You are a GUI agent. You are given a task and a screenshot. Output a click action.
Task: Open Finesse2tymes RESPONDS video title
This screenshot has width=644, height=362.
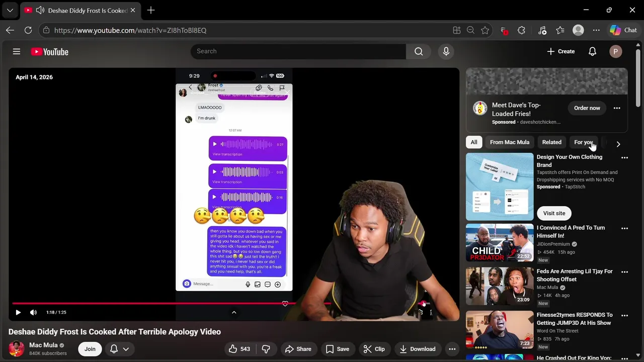(575, 319)
